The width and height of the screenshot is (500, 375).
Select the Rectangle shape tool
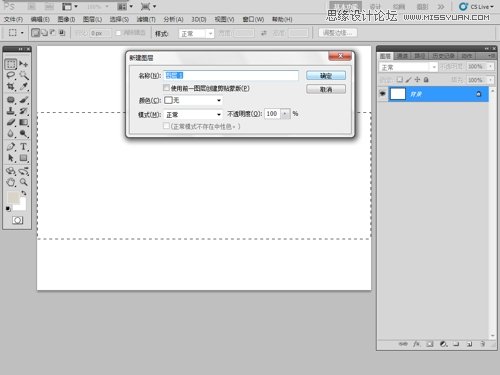[23, 158]
